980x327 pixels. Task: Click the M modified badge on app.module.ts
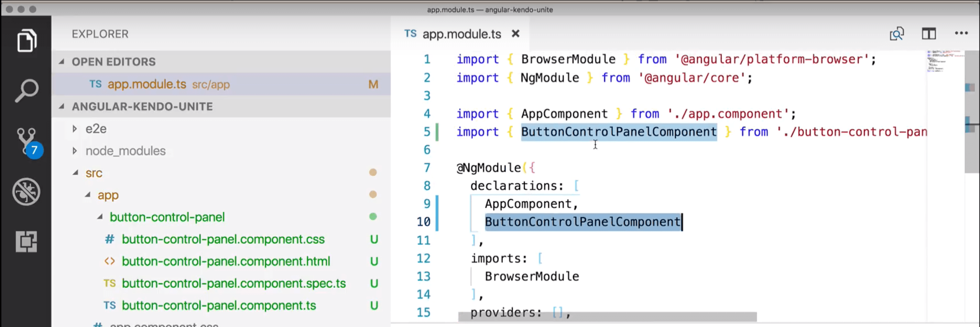click(373, 84)
